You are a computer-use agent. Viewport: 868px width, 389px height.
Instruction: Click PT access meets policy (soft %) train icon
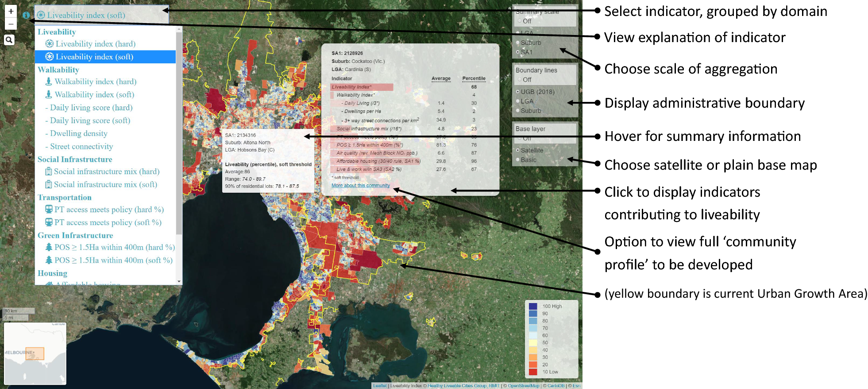49,222
